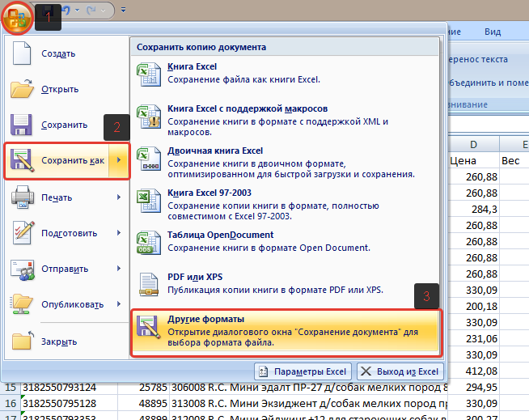Select cell 3182550795128
Viewport: 529px width, 420px height.
[70, 404]
